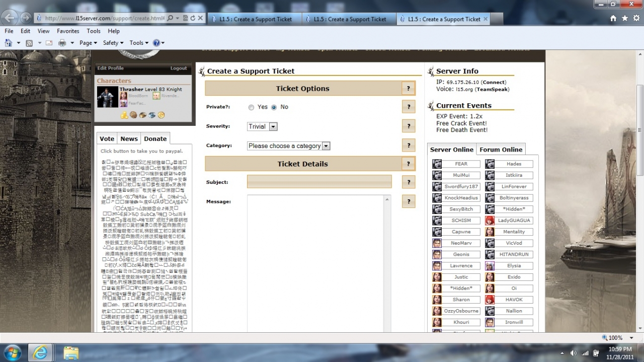This screenshot has width=644, height=362.
Task: Open the Severity dropdown showing Trivial
Action: tap(262, 126)
